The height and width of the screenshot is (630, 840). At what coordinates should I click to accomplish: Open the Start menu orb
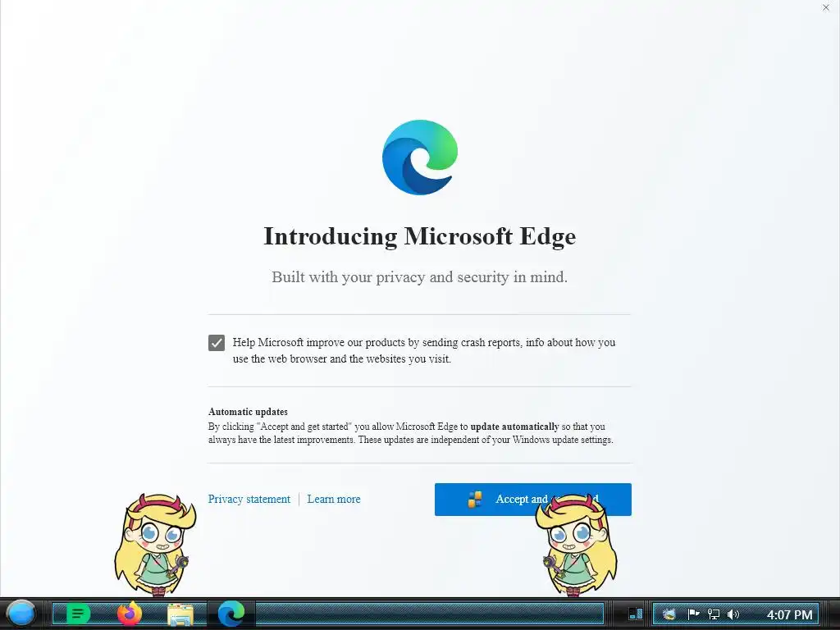point(21,614)
